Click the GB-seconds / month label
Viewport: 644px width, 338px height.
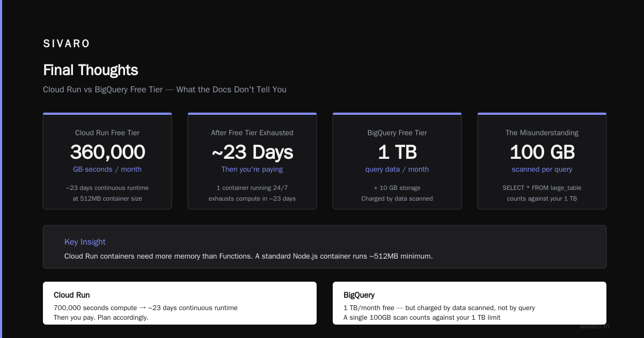(107, 169)
